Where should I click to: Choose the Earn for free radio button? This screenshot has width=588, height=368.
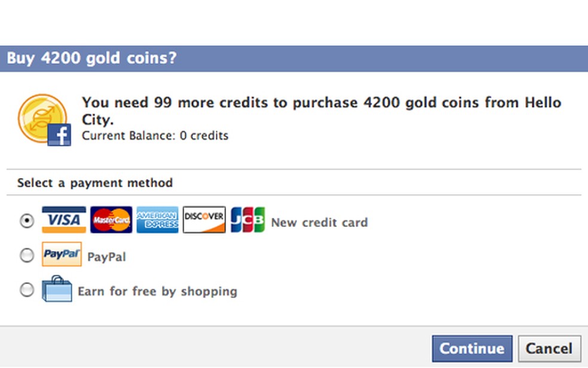point(26,290)
